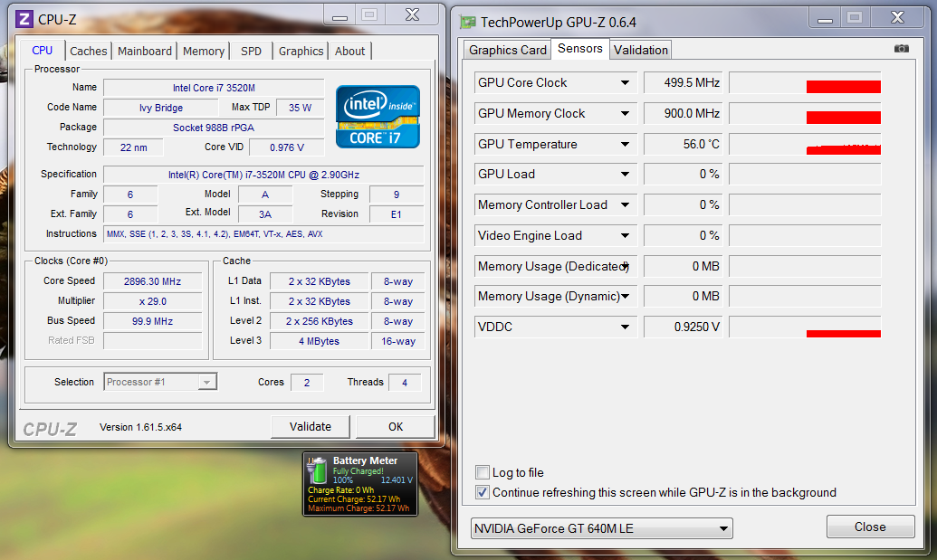Open the Memory tab in CPU-Z
The height and width of the screenshot is (560, 937).
point(204,52)
